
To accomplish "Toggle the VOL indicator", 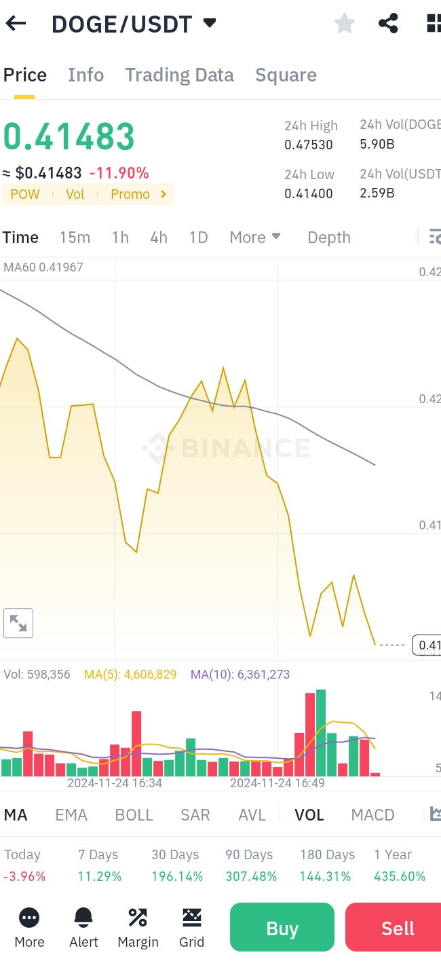I will coord(309,815).
